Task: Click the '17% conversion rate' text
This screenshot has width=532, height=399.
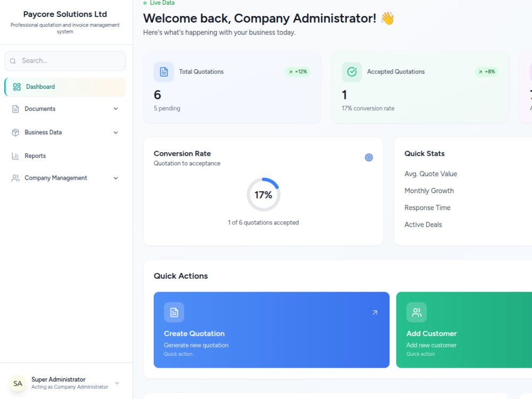Action: pos(368,109)
